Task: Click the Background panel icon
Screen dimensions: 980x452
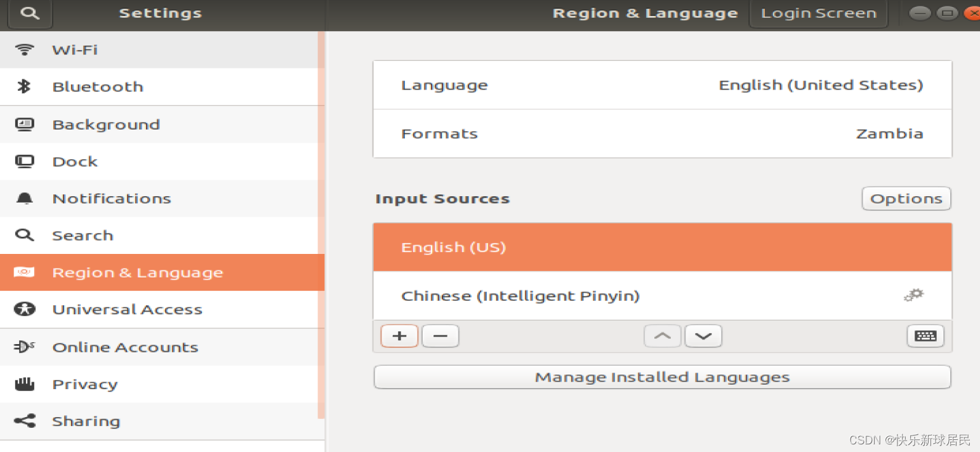Action: [x=24, y=124]
